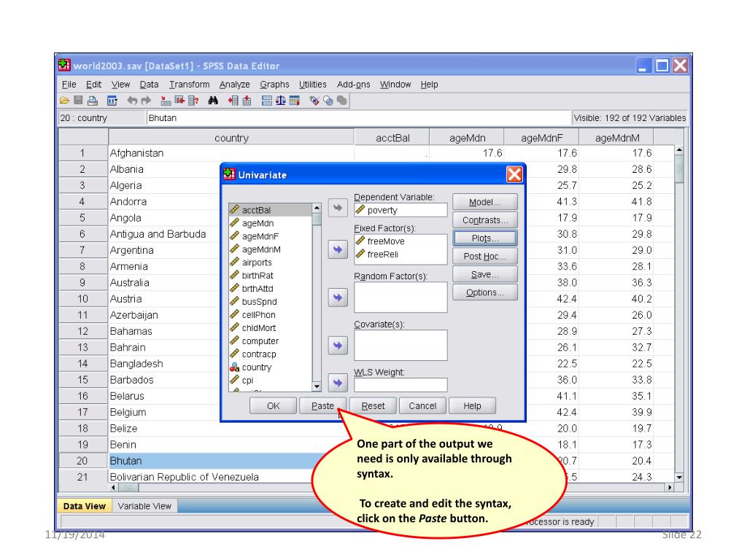Open the Add-ons menu
747x560 pixels.
354,85
